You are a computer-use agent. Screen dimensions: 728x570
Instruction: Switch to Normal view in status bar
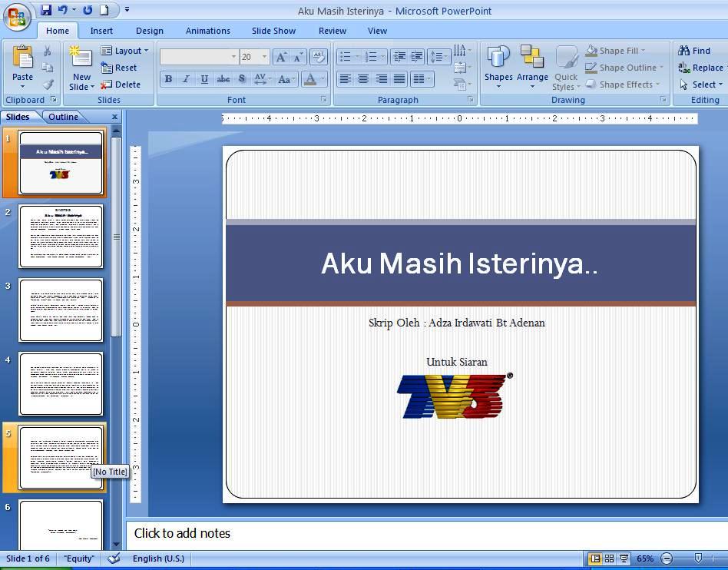(595, 558)
